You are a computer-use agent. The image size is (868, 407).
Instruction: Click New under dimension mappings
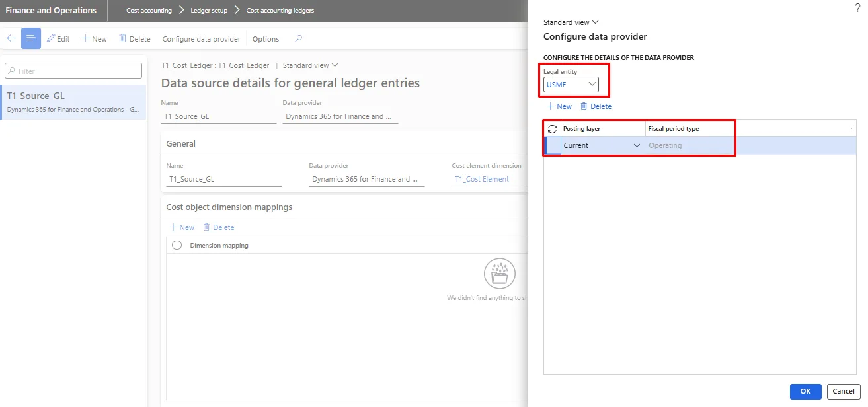pos(182,227)
